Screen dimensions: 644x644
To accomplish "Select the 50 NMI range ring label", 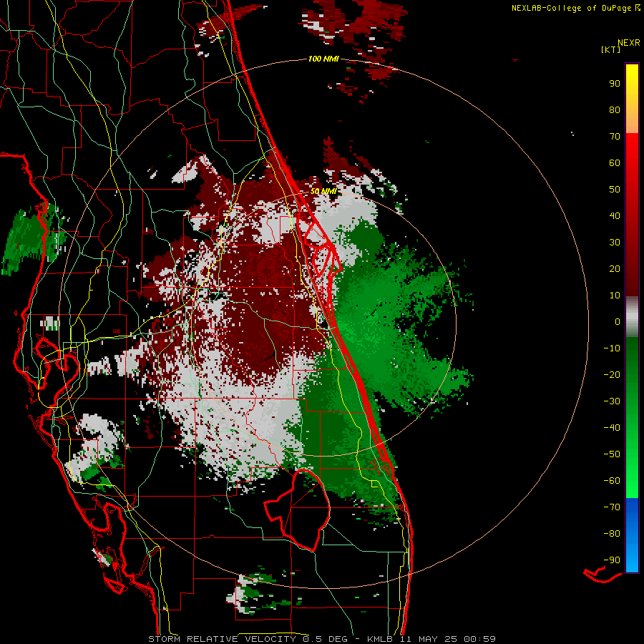I will tap(323, 191).
